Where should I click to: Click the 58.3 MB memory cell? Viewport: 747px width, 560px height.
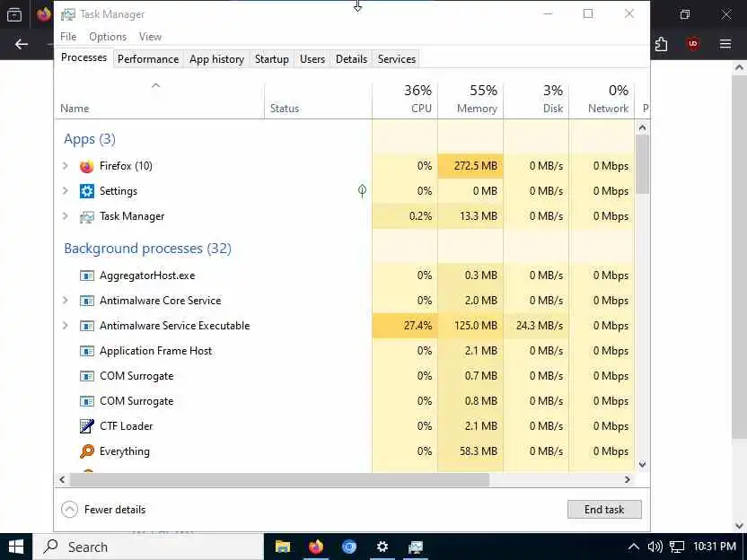[x=470, y=451]
